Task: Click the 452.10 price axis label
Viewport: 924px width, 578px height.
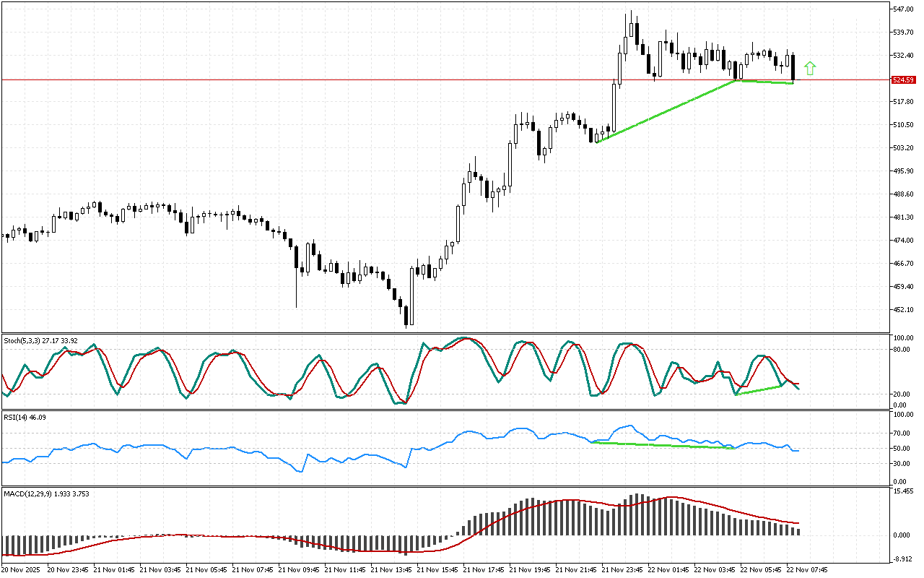Action: click(904, 310)
